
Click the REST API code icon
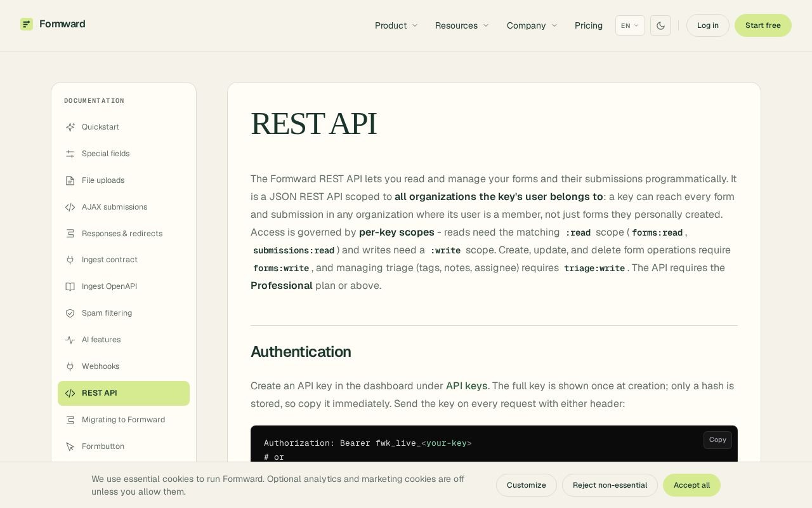(x=70, y=393)
